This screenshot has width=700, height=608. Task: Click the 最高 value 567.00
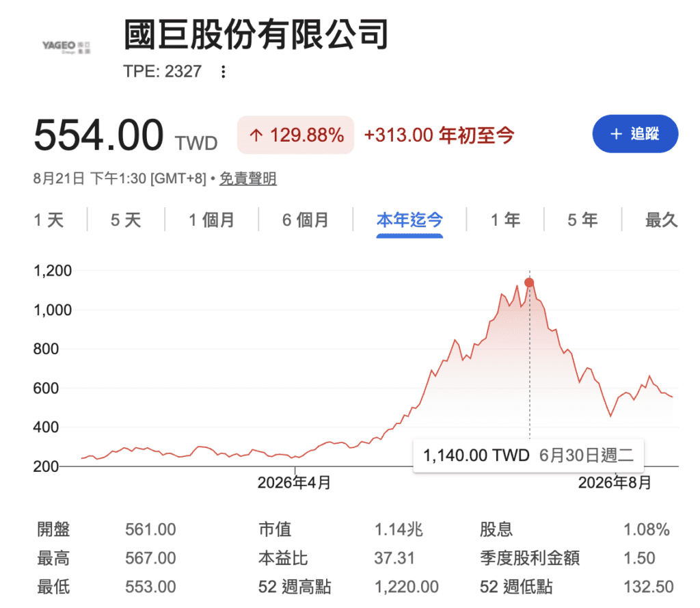(150, 558)
